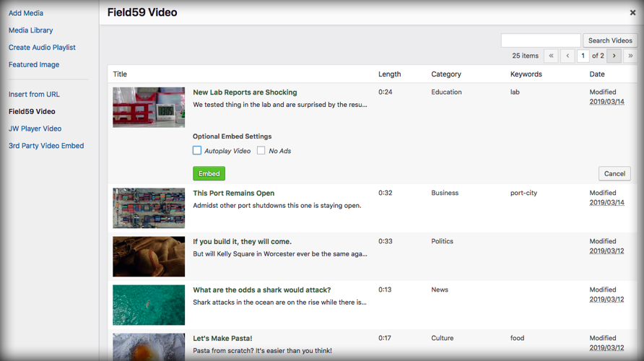Open Add Media in the sidebar
Screen dimensions: 644x361
point(26,13)
